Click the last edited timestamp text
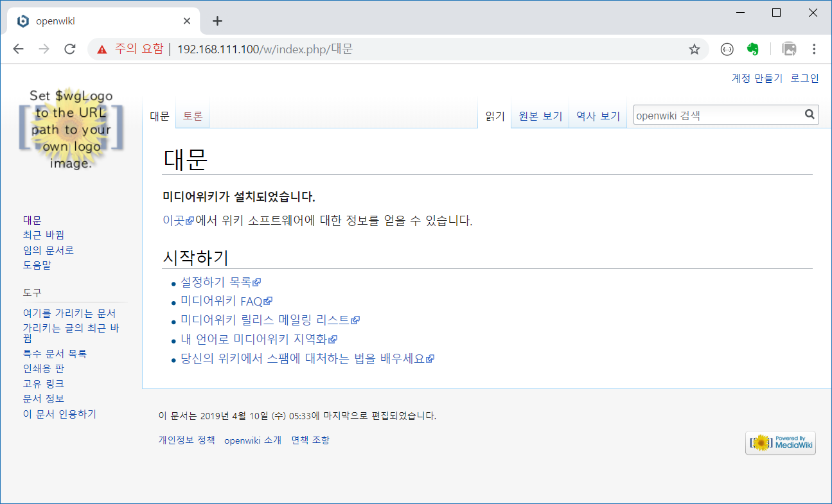The width and height of the screenshot is (832, 504). click(x=297, y=416)
